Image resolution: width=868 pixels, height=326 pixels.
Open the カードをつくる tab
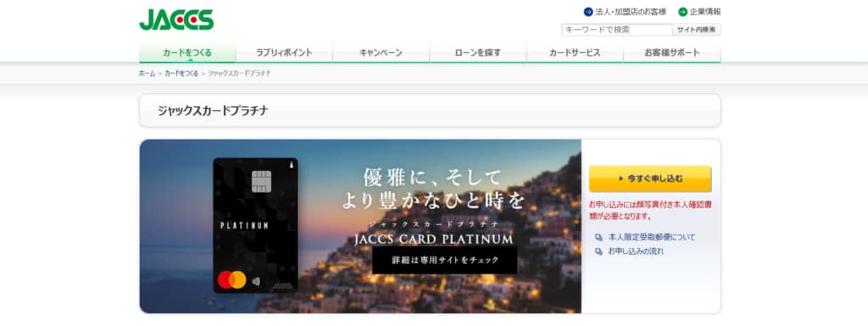point(187,53)
